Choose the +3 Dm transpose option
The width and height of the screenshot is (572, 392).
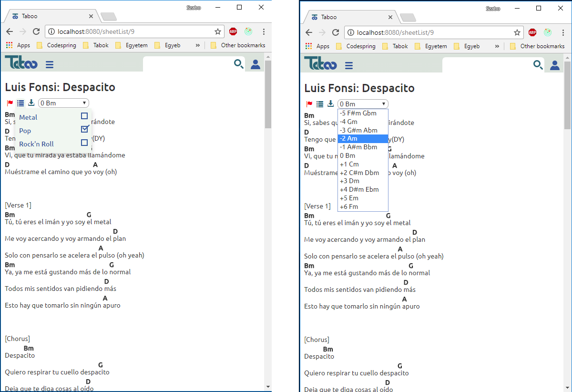pyautogui.click(x=363, y=181)
